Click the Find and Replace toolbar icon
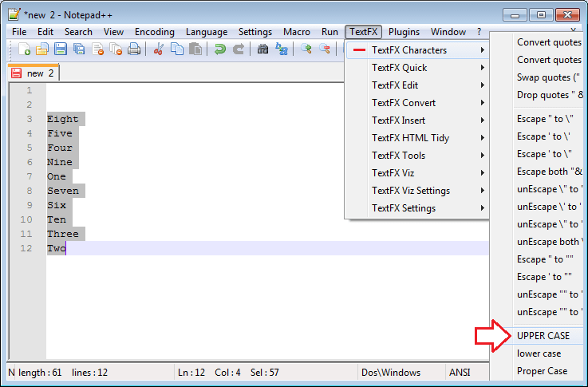Screen dimensions: 588x387 tap(282, 49)
